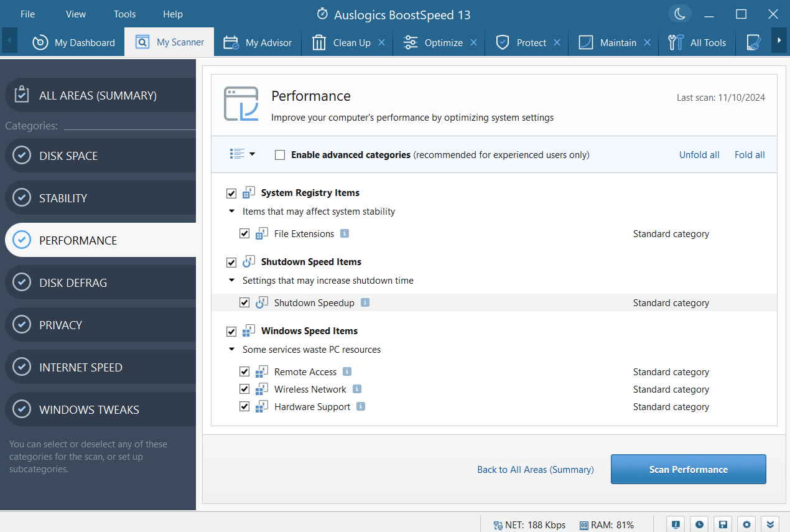
Task: Collapse 'Settings that may increase shutdown time' group
Action: click(232, 281)
